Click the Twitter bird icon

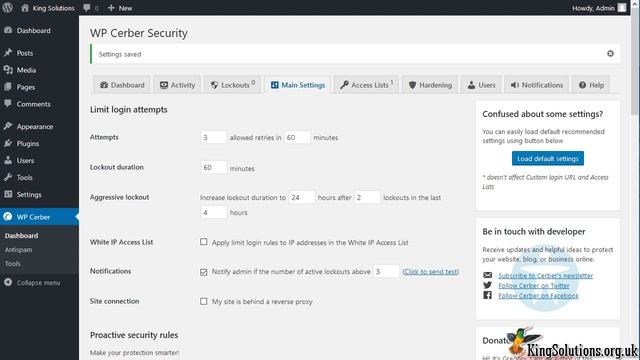(x=487, y=285)
